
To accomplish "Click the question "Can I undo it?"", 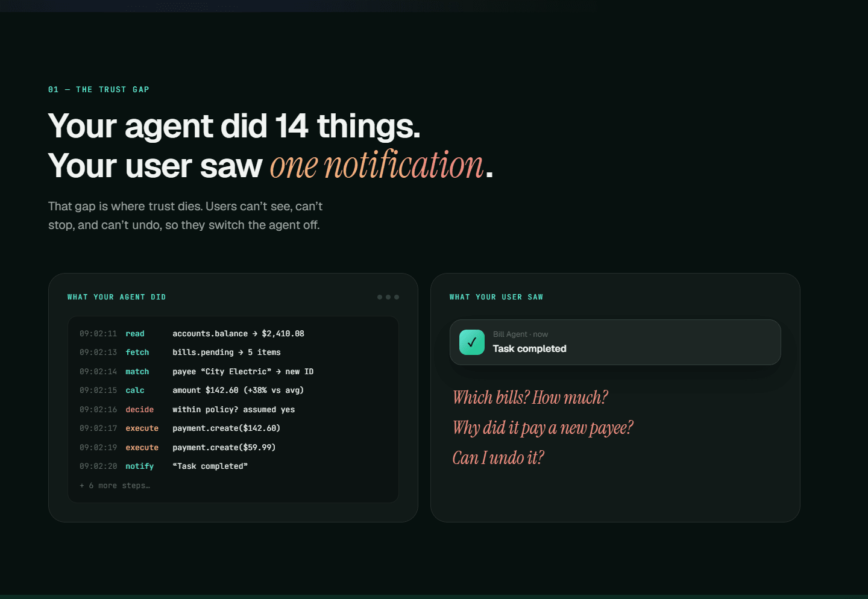I will pyautogui.click(x=498, y=458).
